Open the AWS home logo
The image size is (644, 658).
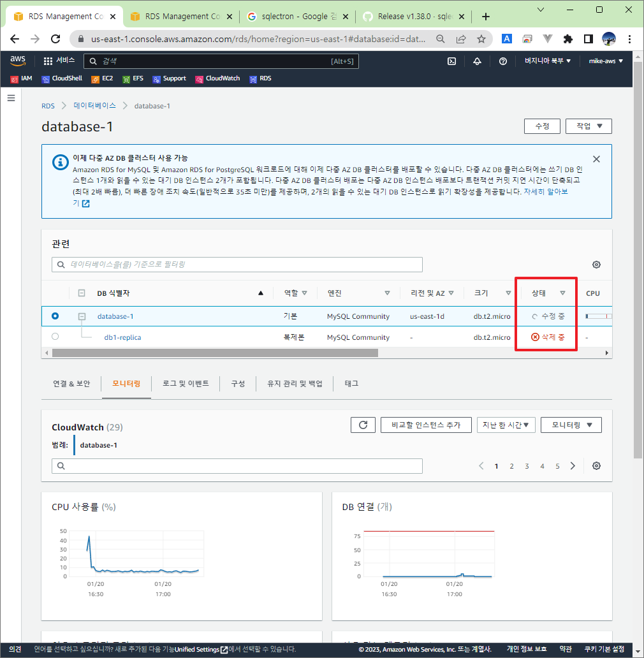tap(18, 61)
